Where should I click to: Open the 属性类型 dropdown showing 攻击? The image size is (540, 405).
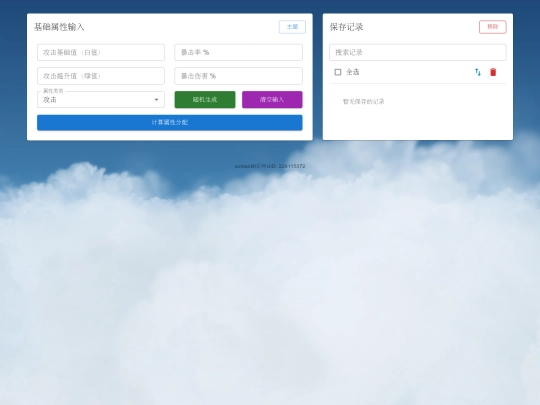pyautogui.click(x=101, y=100)
